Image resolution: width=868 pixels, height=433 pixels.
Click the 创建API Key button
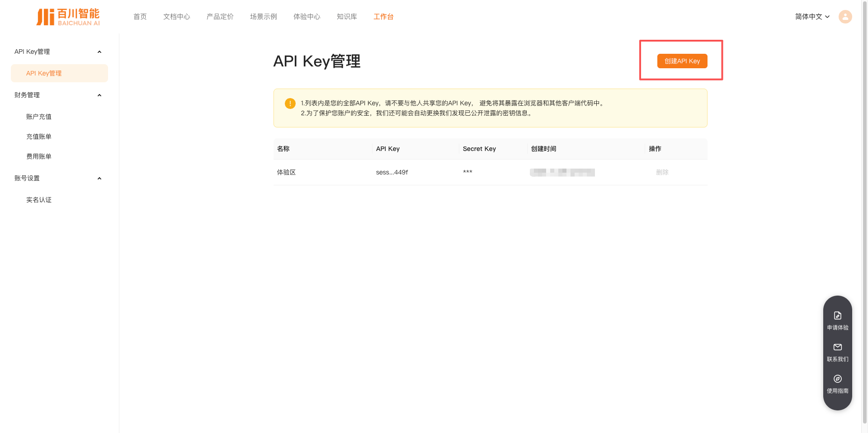[x=682, y=61]
